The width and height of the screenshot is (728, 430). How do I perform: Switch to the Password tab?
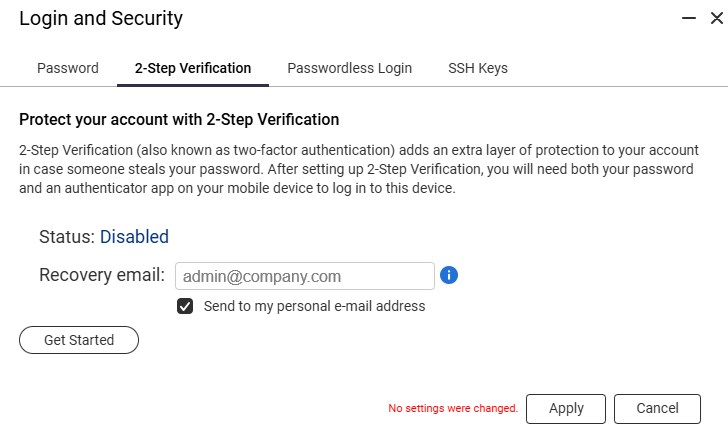point(68,68)
